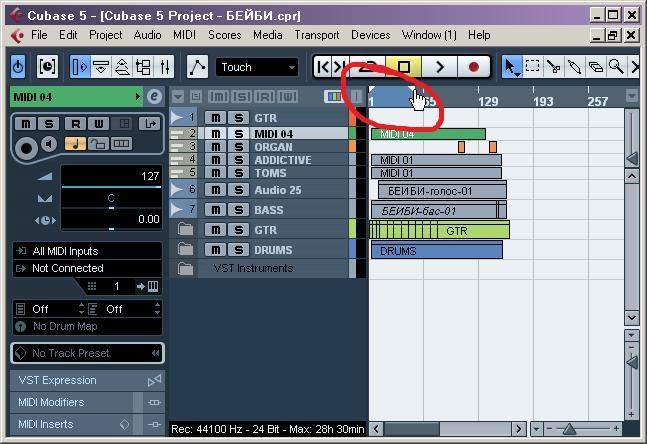Stop playback with the Stop button
The image size is (647, 444).
pos(404,66)
